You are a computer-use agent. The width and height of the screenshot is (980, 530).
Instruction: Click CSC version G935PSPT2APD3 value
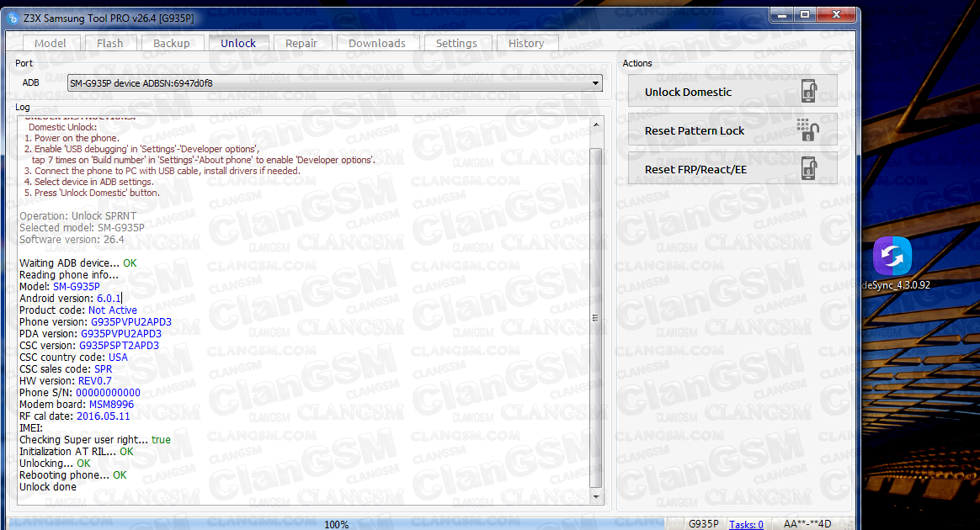[x=119, y=346]
